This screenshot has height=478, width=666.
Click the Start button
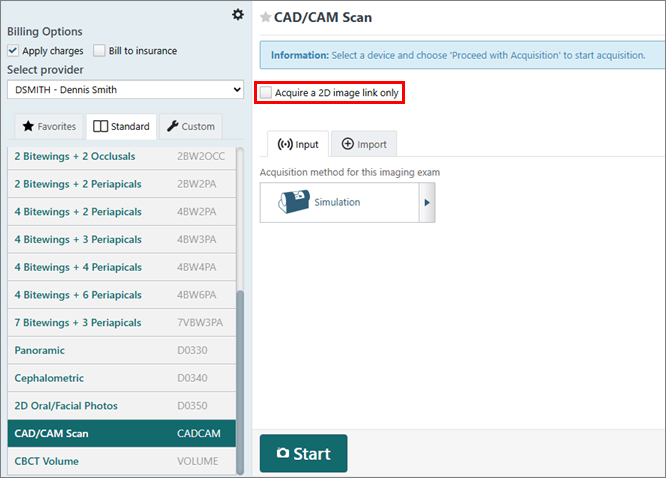[x=304, y=453]
